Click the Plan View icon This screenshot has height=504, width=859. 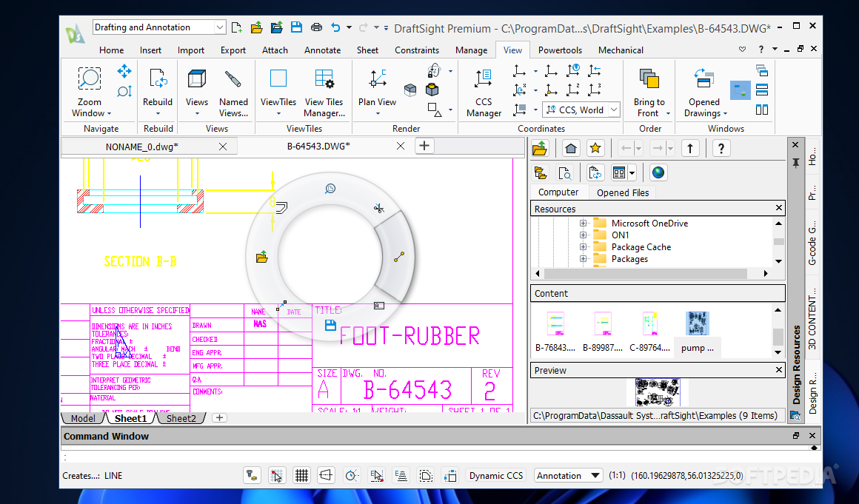[378, 78]
